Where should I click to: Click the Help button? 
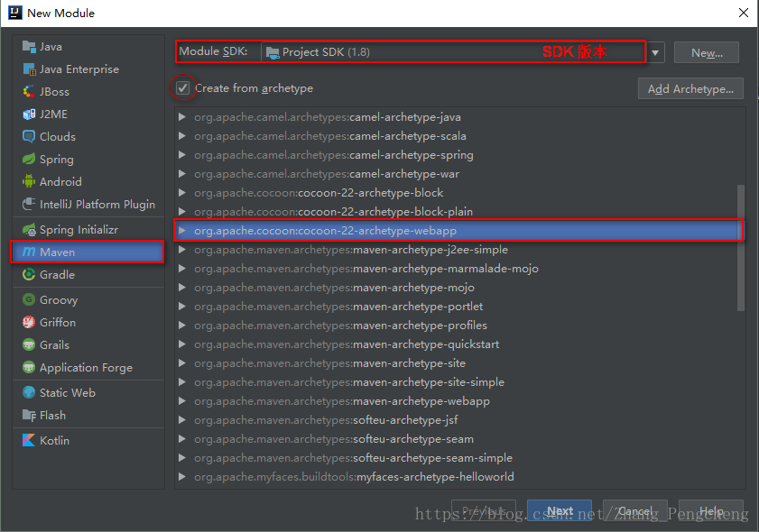click(x=711, y=510)
